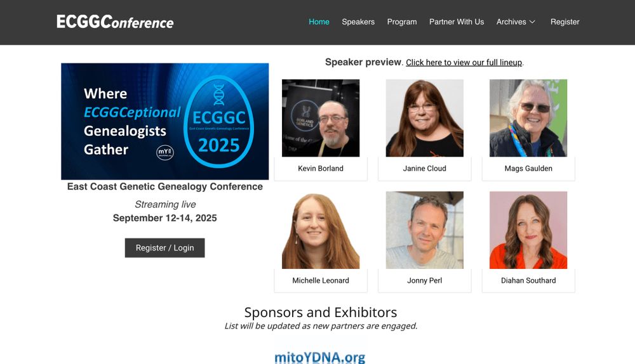Open Michelle Leonard's speaker photo

321,230
